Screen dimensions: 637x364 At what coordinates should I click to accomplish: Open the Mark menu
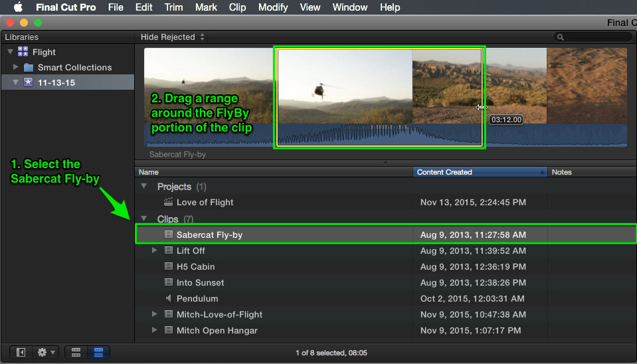point(206,7)
